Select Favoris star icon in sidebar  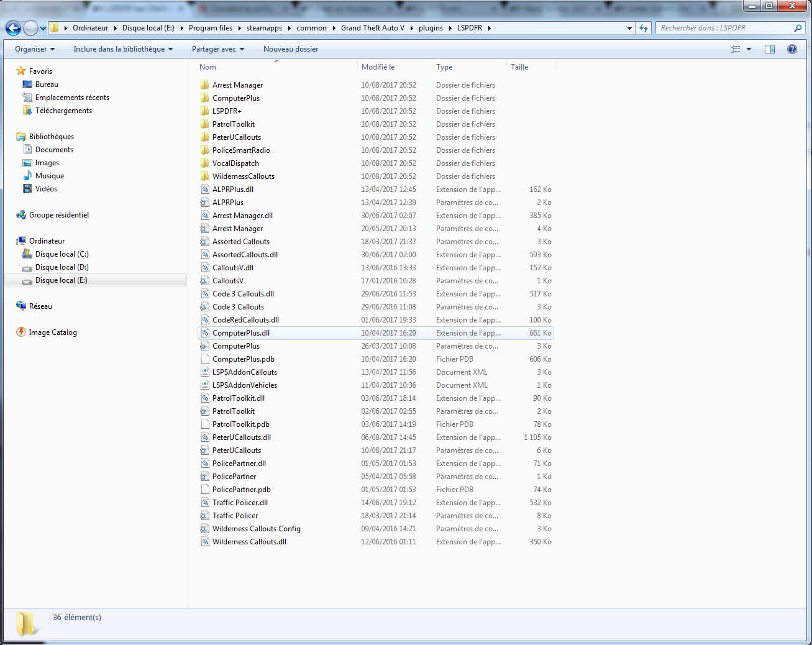(x=21, y=71)
